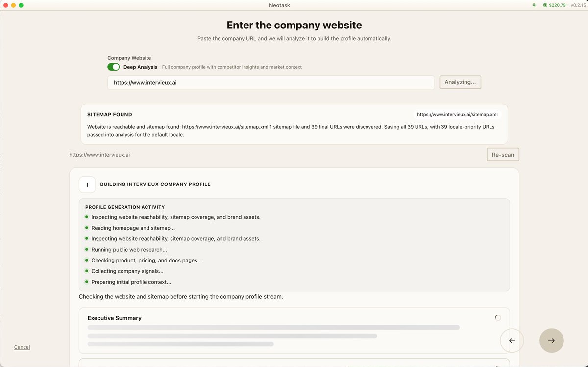Toggle the Deep Analysis switch

point(113,67)
